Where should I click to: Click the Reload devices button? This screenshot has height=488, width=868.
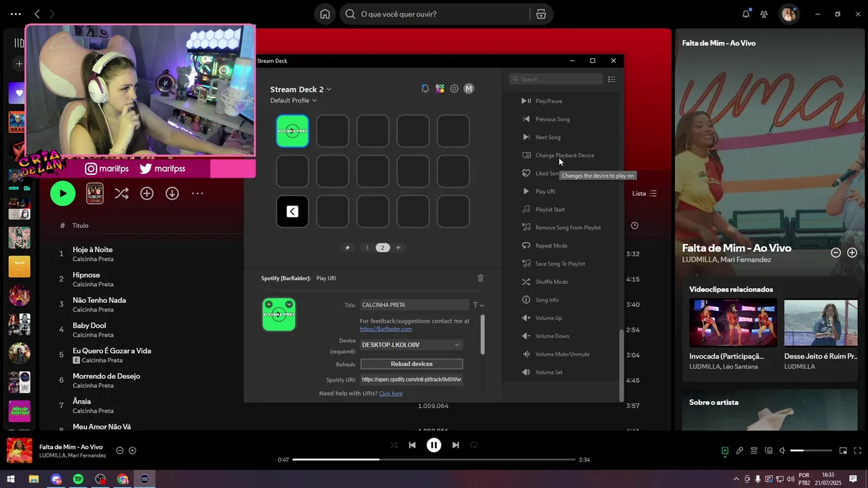[412, 364]
